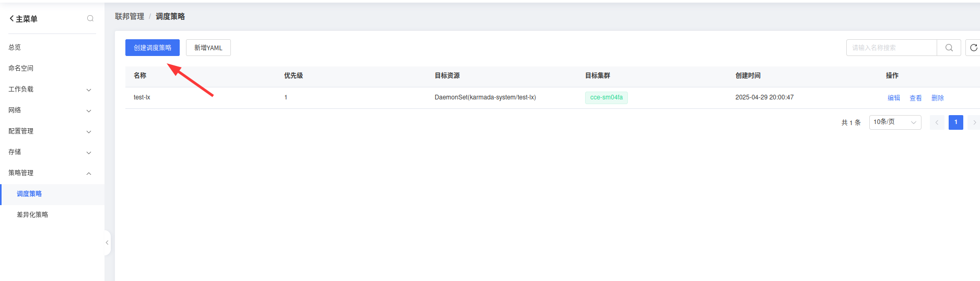Image resolution: width=980 pixels, height=281 pixels.
Task: Click the 目标资源 column header
Action: tap(447, 75)
